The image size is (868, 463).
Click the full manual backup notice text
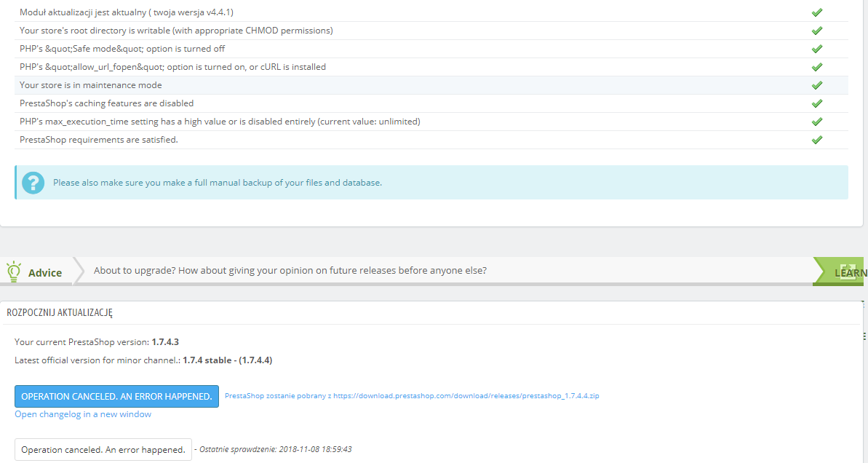tap(218, 183)
